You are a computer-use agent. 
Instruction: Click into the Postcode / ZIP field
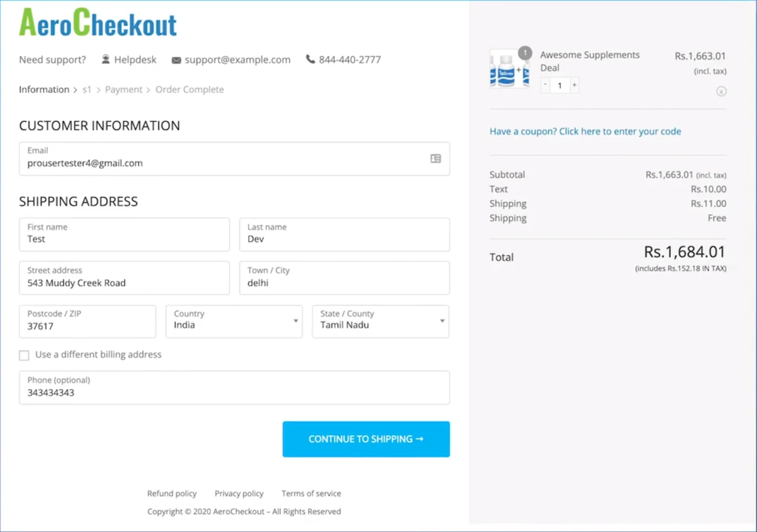[87, 322]
